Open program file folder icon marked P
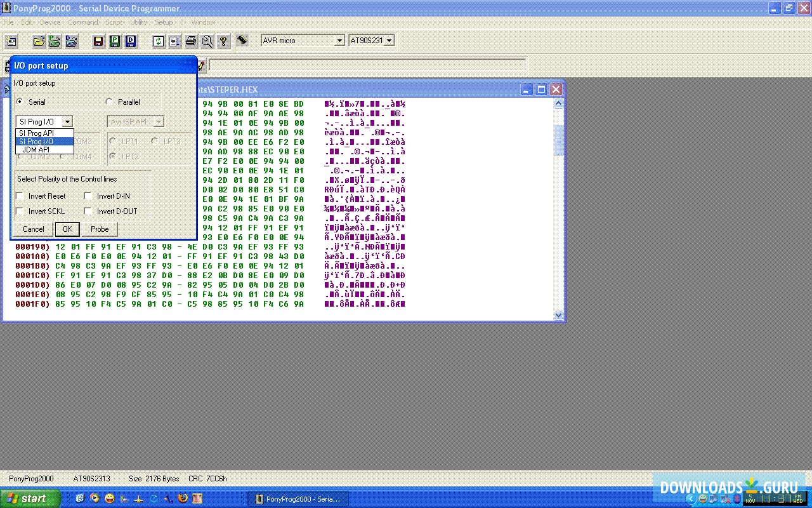Viewport: 812px width, 508px height. tap(55, 41)
